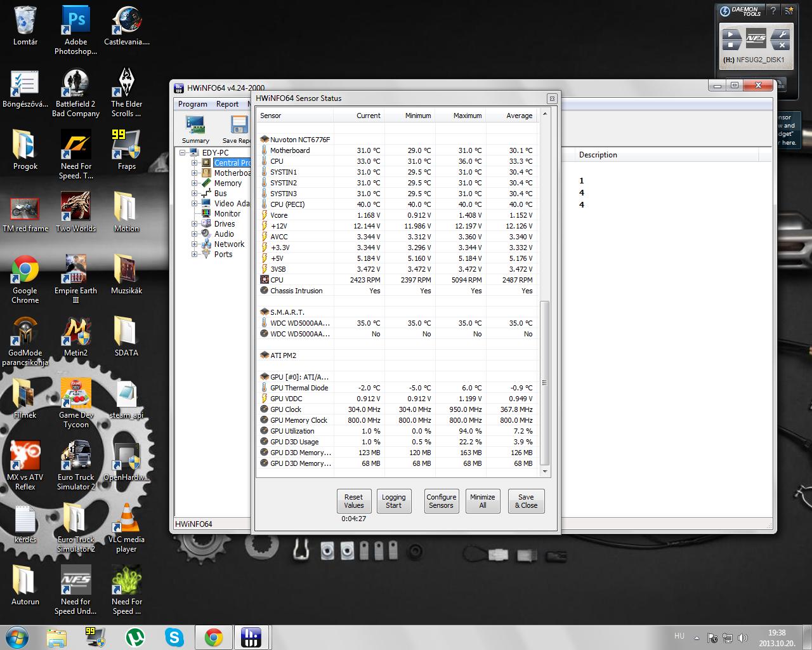Expand the Video Adapter tree node
Viewport: 812px width, 650px height.
coord(195,203)
